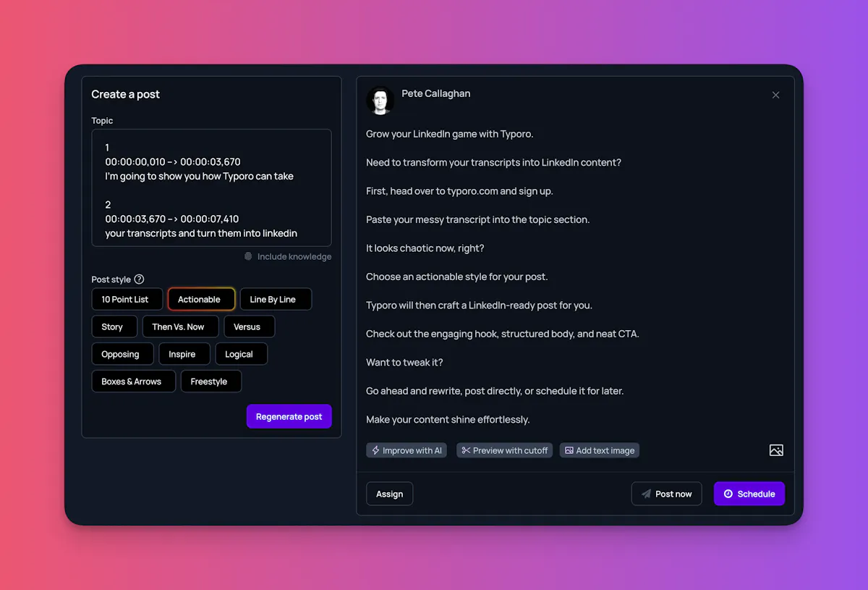Pick the Story post style
This screenshot has width=868, height=590.
114,326
